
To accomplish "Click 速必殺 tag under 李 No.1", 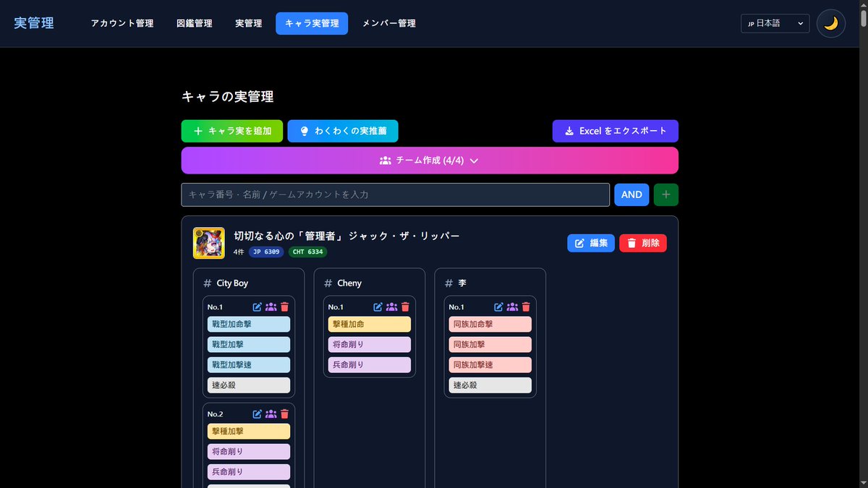I will [x=490, y=385].
